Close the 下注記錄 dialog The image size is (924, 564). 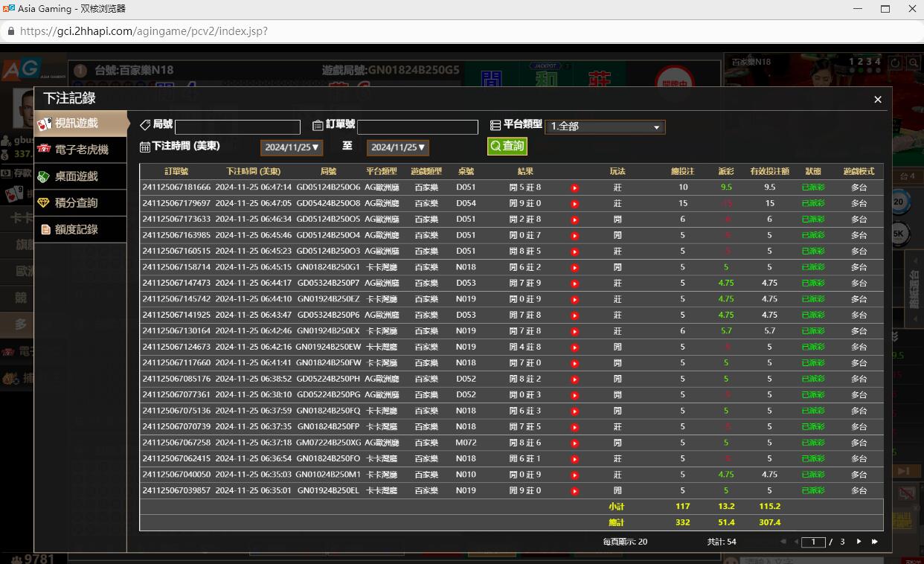point(878,99)
